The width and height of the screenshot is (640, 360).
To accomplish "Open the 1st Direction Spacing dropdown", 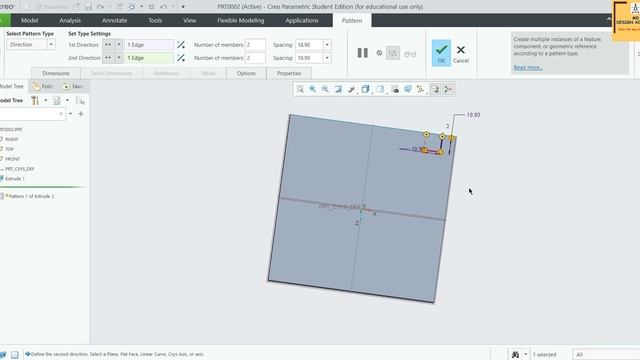I will click(327, 45).
